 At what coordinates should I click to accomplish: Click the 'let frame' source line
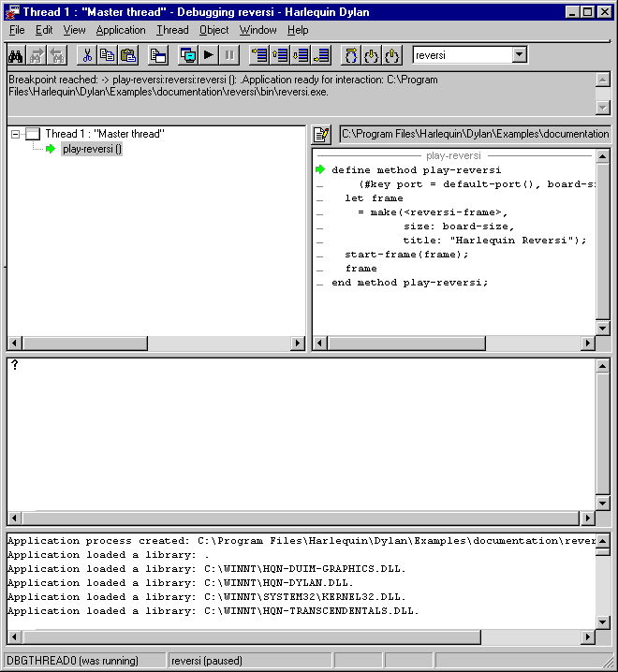coord(374,198)
